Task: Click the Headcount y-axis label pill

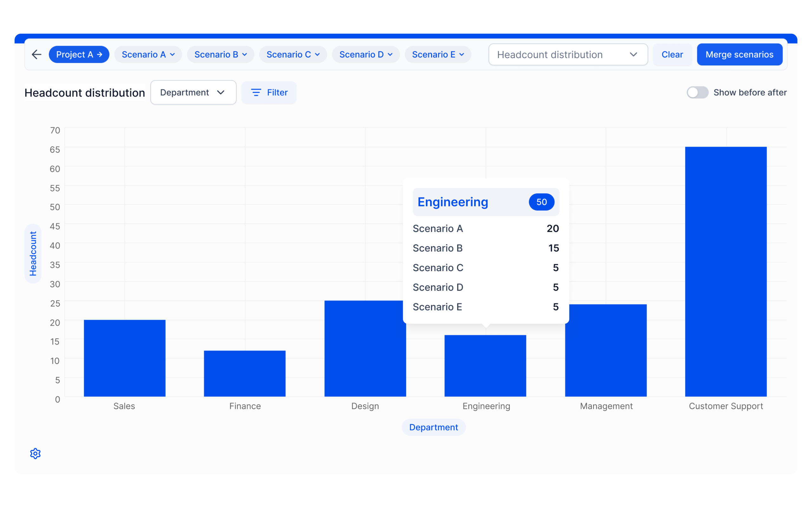Action: pos(33,254)
